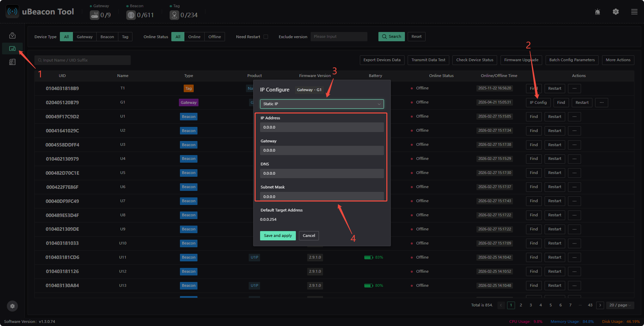Open more actions ellipsis for 010403181​8B9 row
Viewport: 644px width, 326px height.
point(575,88)
